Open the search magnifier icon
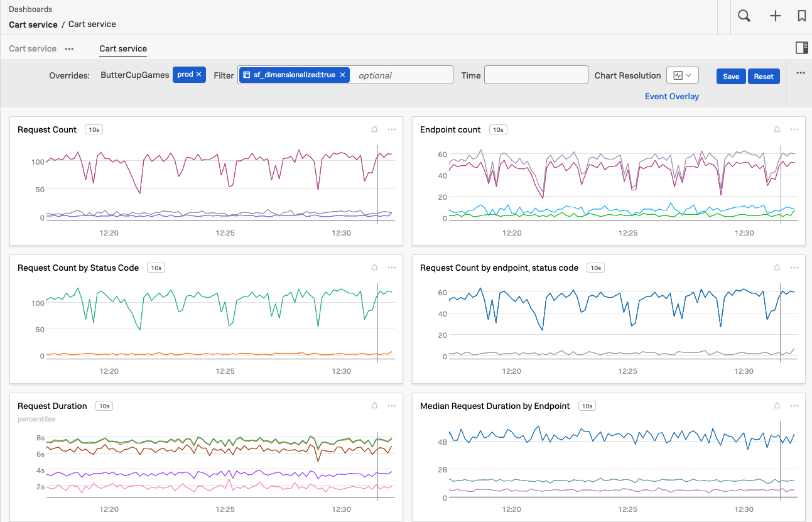This screenshot has height=522, width=812. 744,16
